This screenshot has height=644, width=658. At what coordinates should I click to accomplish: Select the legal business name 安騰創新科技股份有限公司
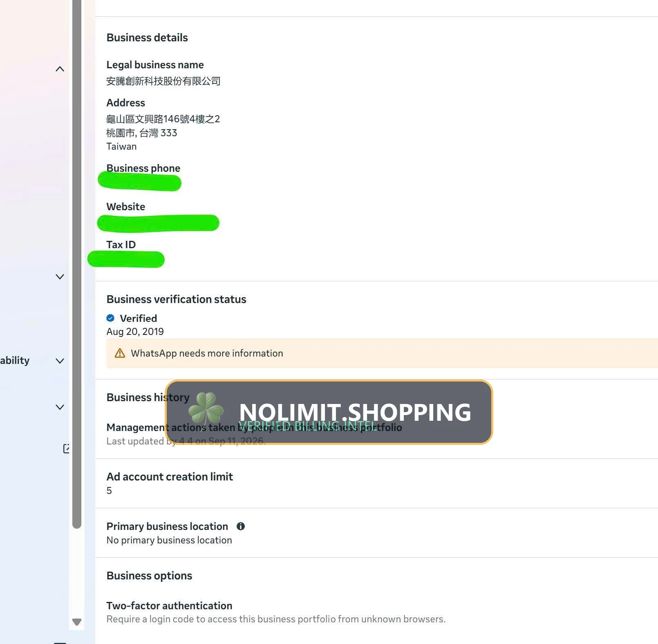tap(163, 81)
